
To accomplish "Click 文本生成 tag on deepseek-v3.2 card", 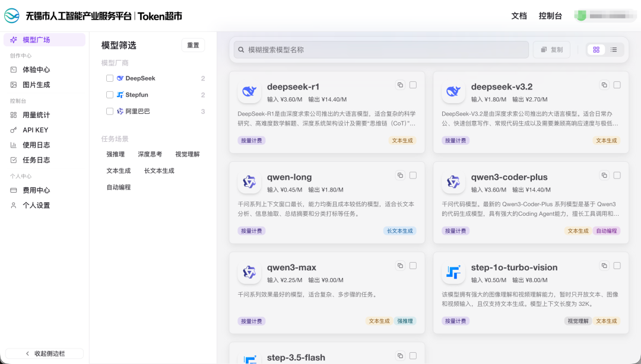I will pyautogui.click(x=607, y=141).
